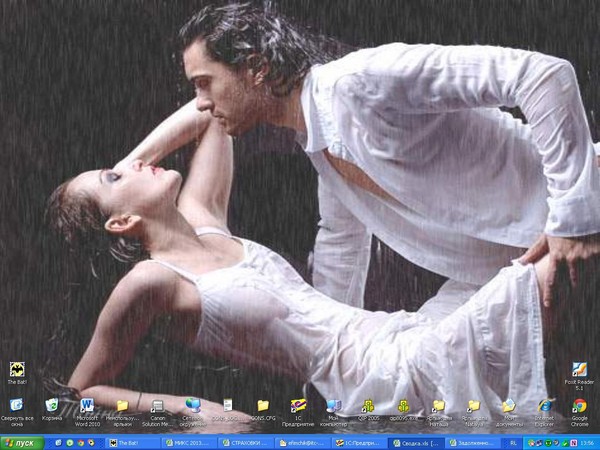Open the Ярлык для Natalya folder shortcut
The height and width of the screenshot is (450, 600).
474,413
